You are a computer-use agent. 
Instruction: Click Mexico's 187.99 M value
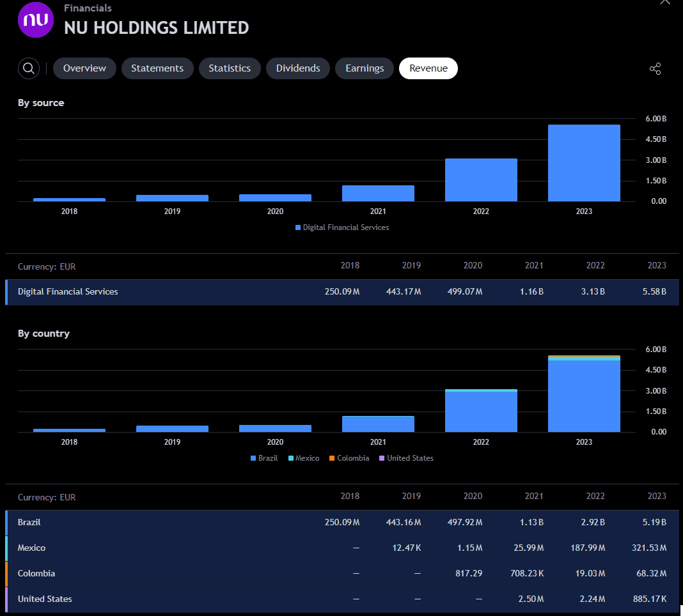588,548
